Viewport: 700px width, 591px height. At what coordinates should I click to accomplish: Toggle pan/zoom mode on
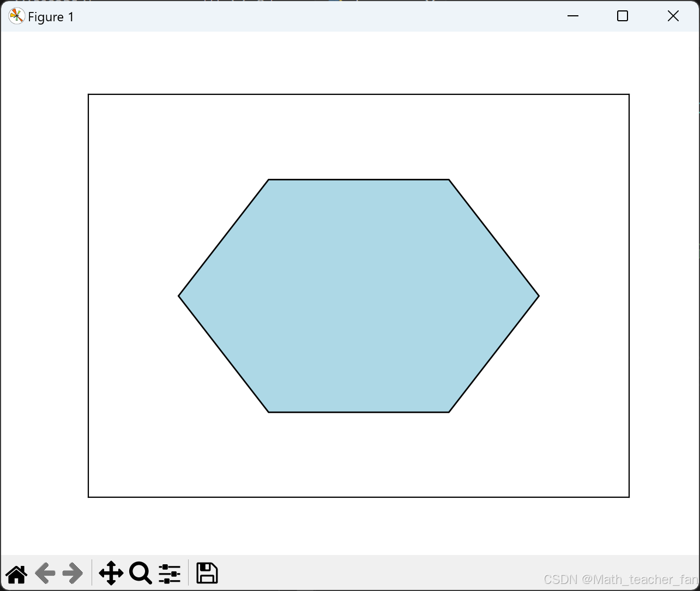(x=111, y=574)
